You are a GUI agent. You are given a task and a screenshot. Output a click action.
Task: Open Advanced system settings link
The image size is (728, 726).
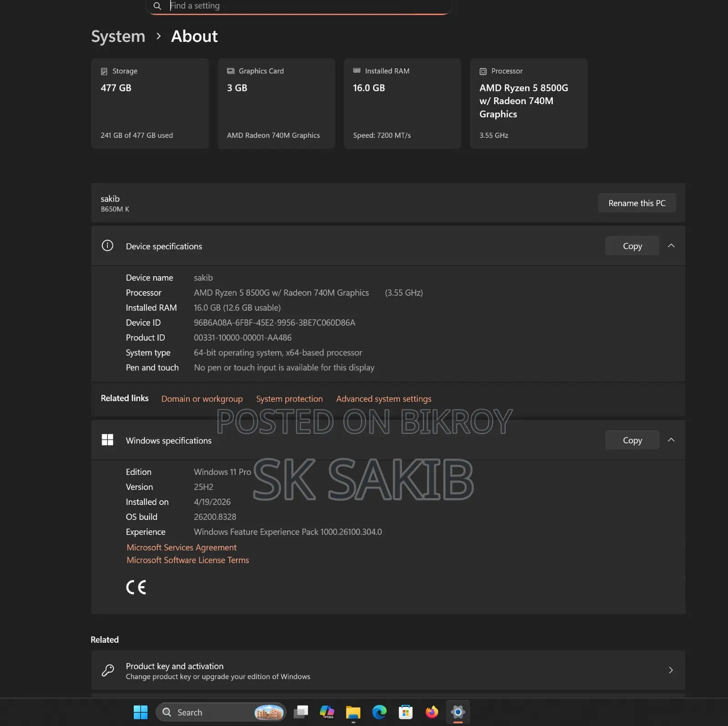(384, 398)
